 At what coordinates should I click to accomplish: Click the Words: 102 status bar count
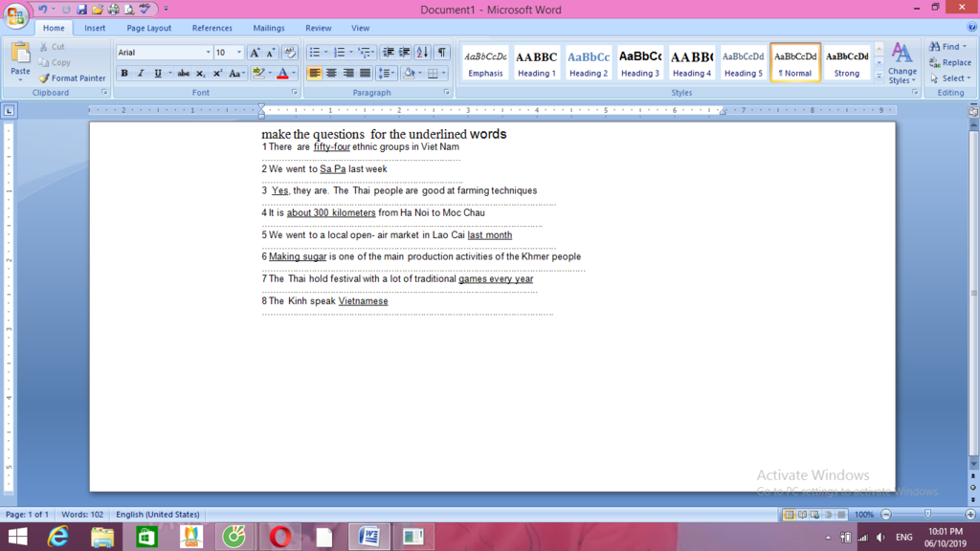point(82,514)
